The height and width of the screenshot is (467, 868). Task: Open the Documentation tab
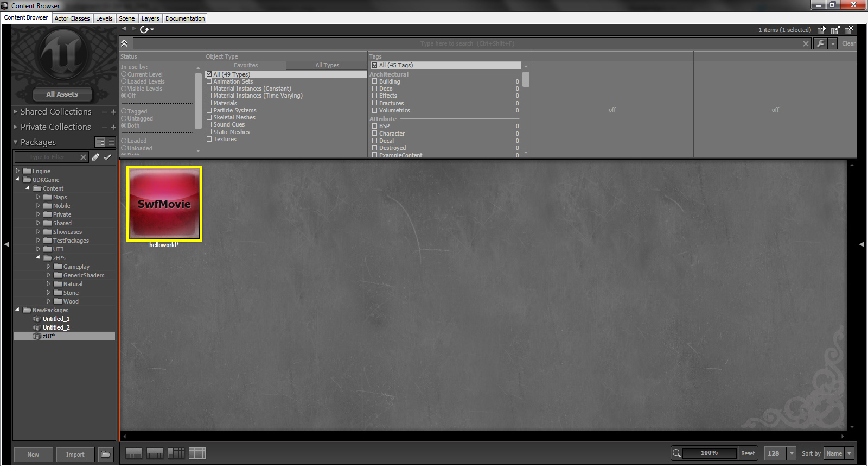(185, 18)
